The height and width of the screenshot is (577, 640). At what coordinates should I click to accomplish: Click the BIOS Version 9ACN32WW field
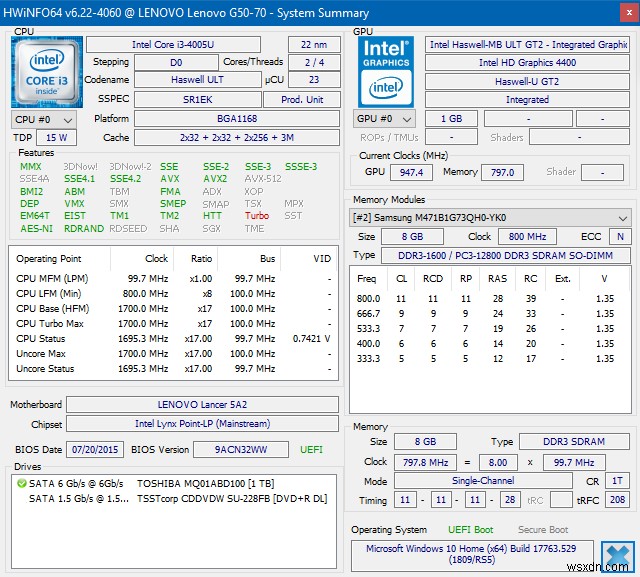(241, 450)
